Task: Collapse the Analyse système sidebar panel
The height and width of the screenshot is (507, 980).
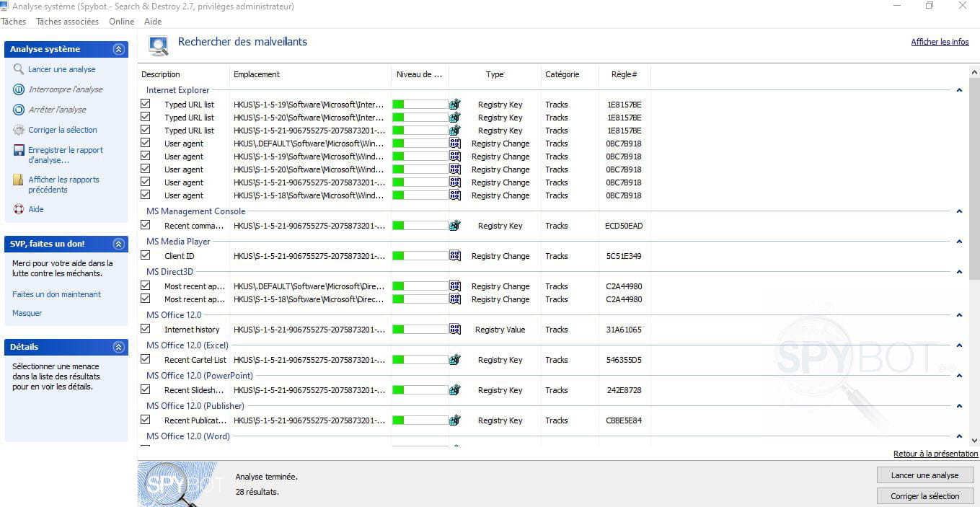Action: coord(119,49)
